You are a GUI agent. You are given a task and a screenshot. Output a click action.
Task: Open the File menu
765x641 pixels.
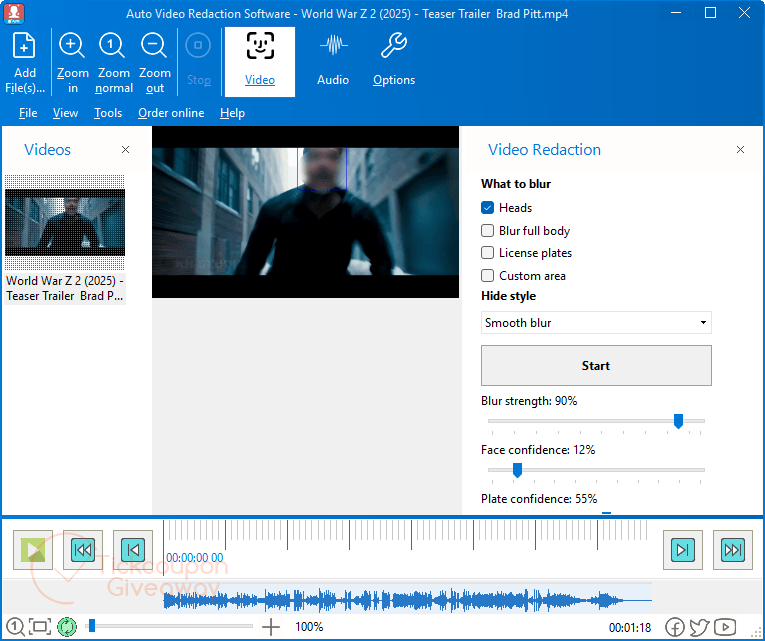28,113
